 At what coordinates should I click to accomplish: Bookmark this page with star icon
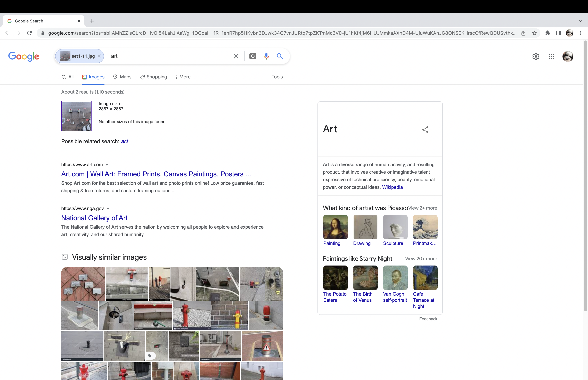tap(534, 33)
